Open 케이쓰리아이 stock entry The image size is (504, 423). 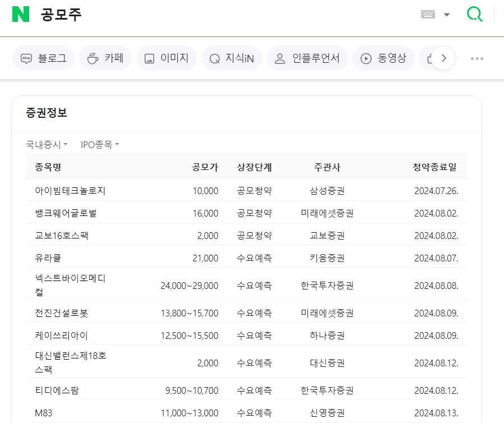[x=62, y=335]
